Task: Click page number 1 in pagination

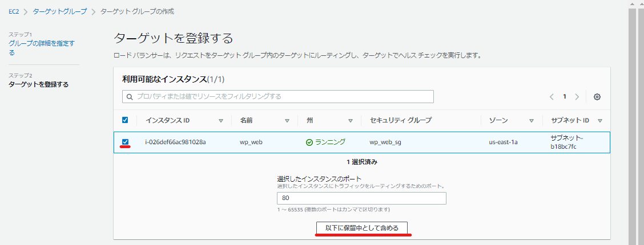Action: tap(565, 97)
